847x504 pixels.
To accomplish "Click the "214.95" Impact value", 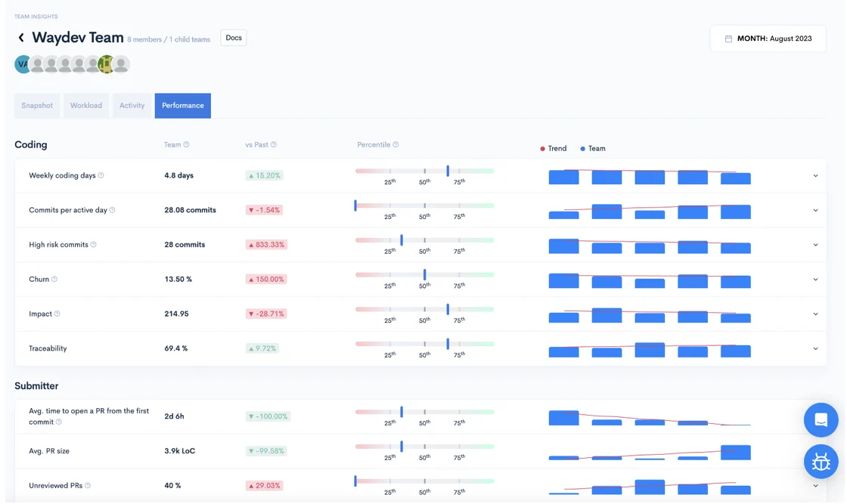I will [x=177, y=314].
